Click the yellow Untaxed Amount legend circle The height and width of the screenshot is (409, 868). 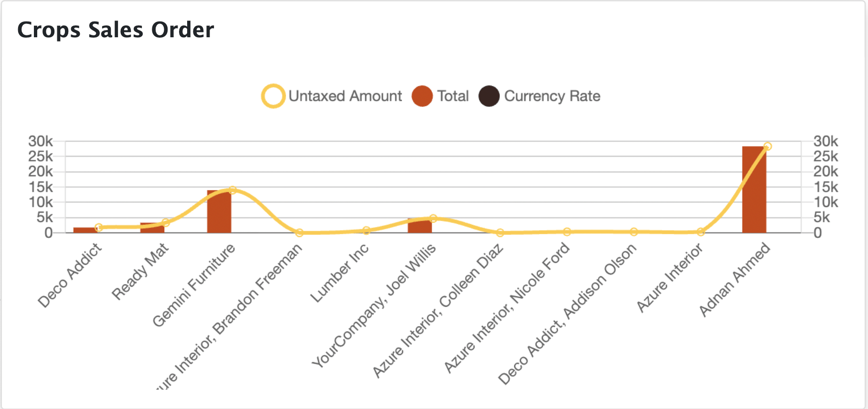273,96
